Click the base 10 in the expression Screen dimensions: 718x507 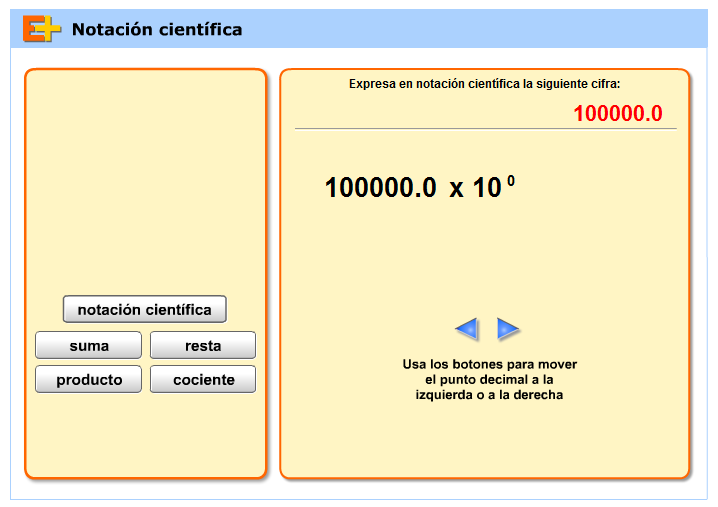486,187
